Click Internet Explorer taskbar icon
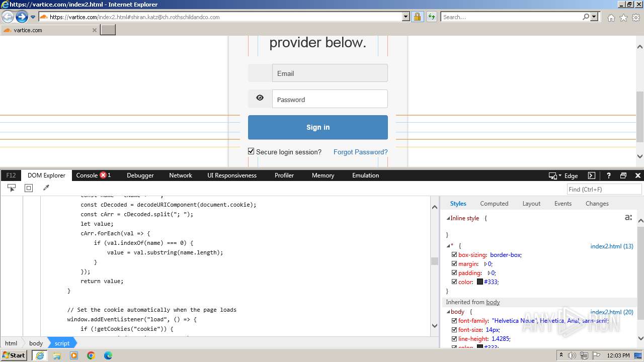This screenshot has height=362, width=644. (40, 355)
